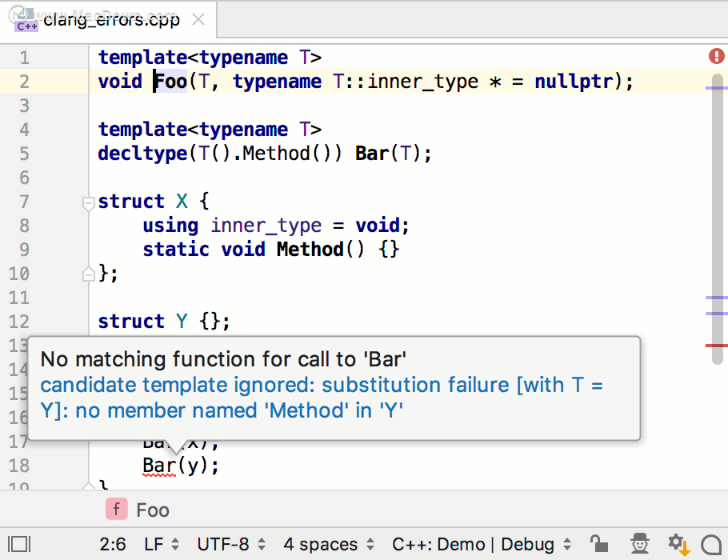Select the clang_errors.cpp editor tab
The width and height of the screenshot is (728, 560).
click(x=108, y=19)
